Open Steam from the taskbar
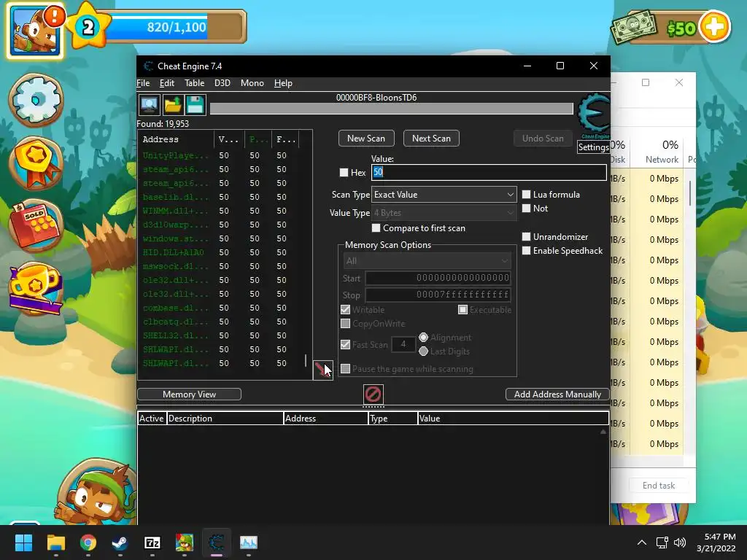This screenshot has width=747, height=560. coord(120,542)
